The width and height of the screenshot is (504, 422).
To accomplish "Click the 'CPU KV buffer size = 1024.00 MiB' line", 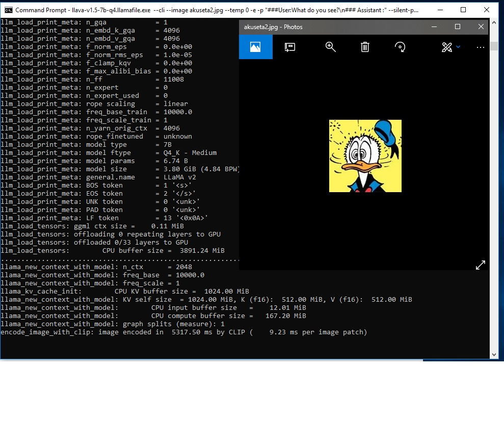I will pyautogui.click(x=125, y=291).
